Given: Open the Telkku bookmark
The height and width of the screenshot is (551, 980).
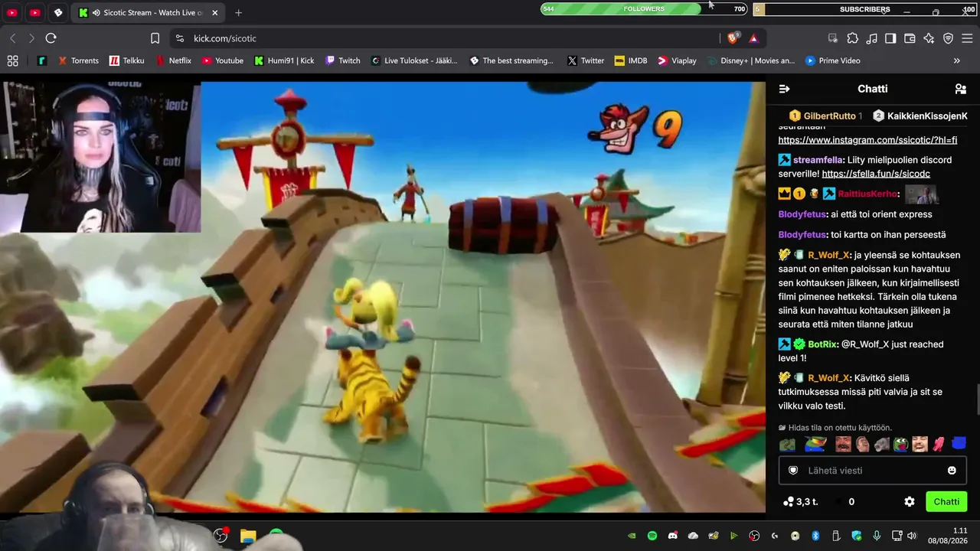Looking at the screenshot, I should tap(126, 60).
